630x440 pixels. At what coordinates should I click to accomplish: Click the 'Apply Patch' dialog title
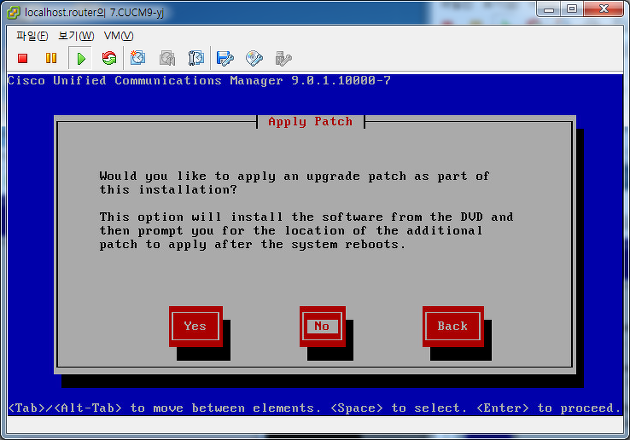[x=311, y=122]
